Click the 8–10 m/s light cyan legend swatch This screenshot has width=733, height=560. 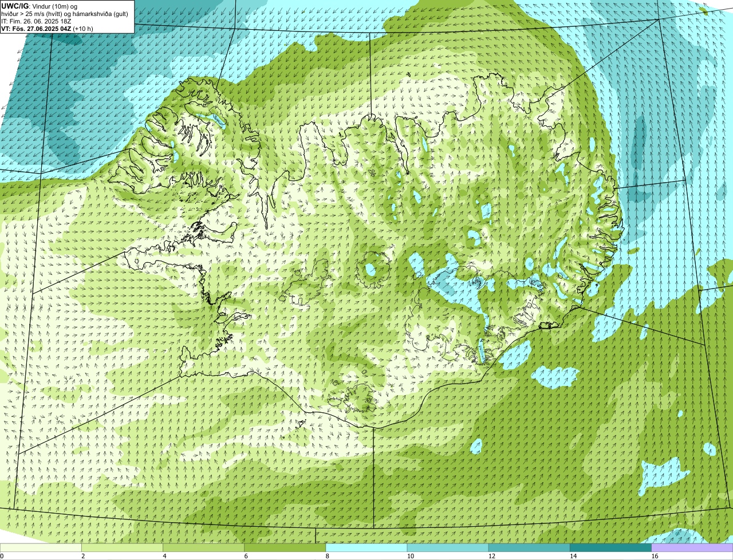click(x=366, y=548)
